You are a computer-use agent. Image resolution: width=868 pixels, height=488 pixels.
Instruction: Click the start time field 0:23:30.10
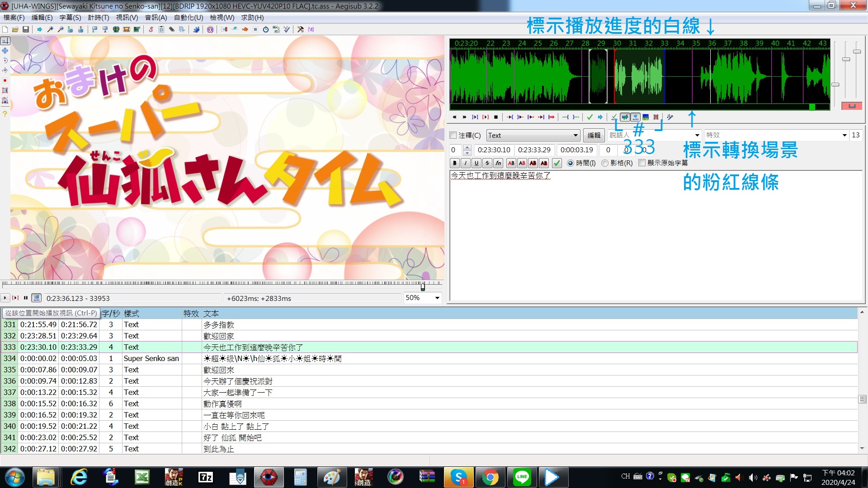tap(494, 150)
